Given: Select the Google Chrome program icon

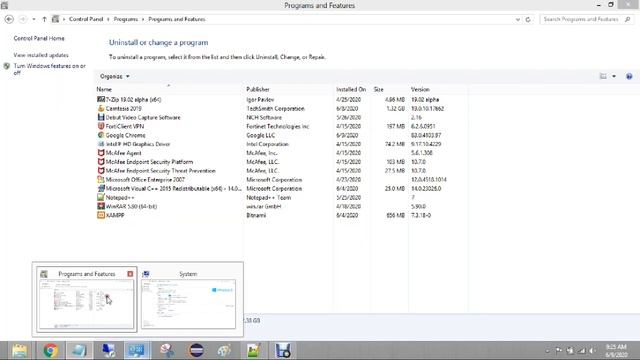Looking at the screenshot, I should pos(101,135).
